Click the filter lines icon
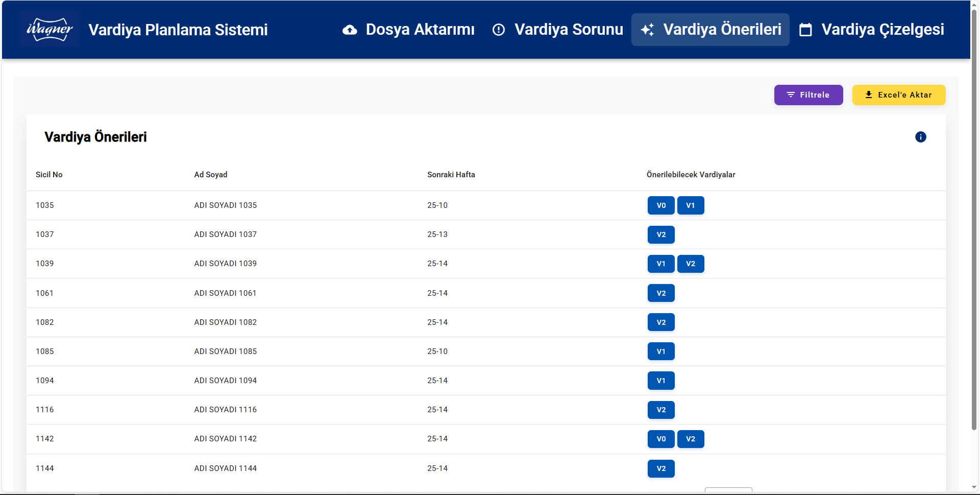The image size is (980, 495). 791,95
